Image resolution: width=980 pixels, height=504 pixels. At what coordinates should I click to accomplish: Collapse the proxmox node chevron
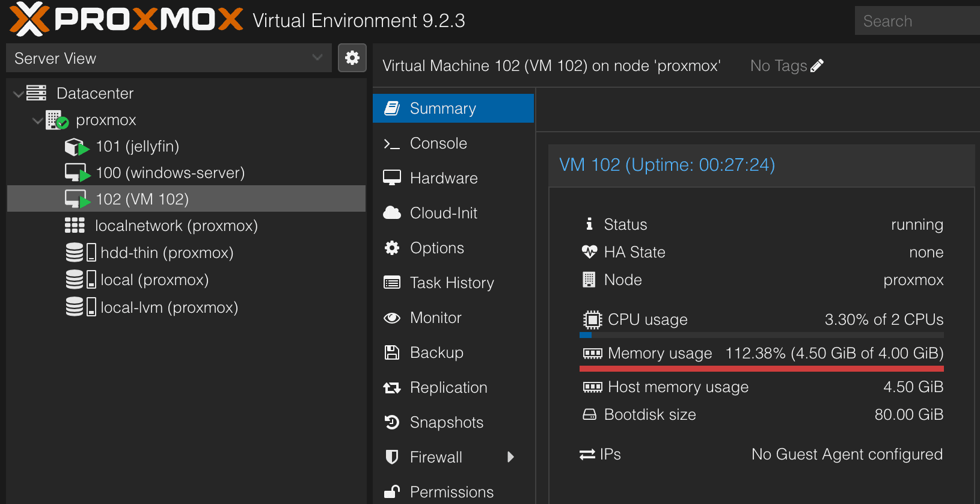point(37,120)
